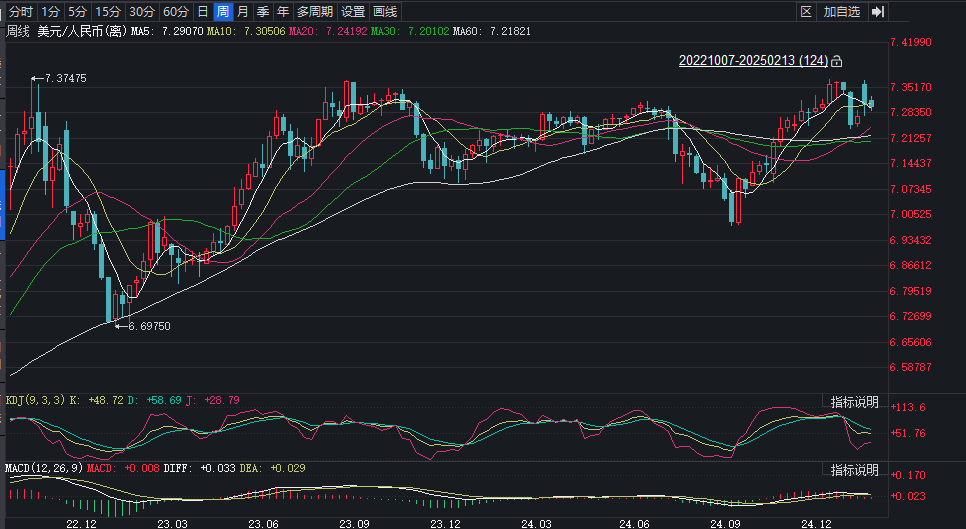Open the 画线 drawing tools
Screen dimensions: 966x529
(385, 12)
